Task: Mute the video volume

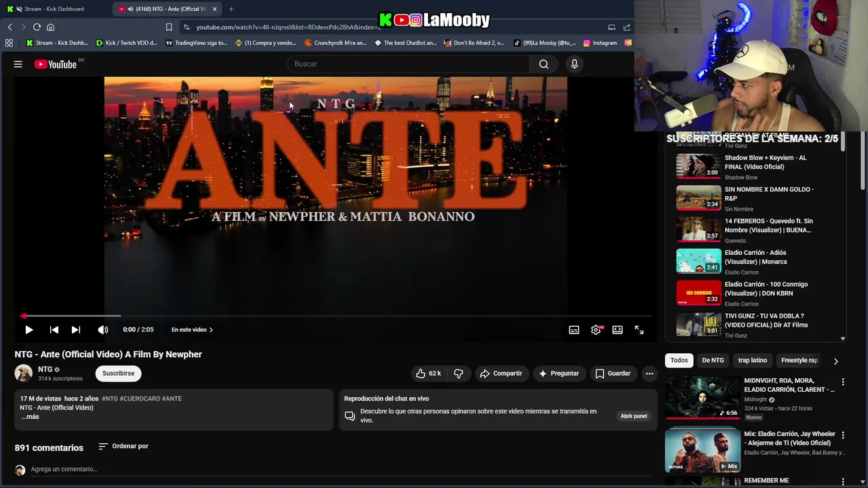Action: (x=102, y=329)
